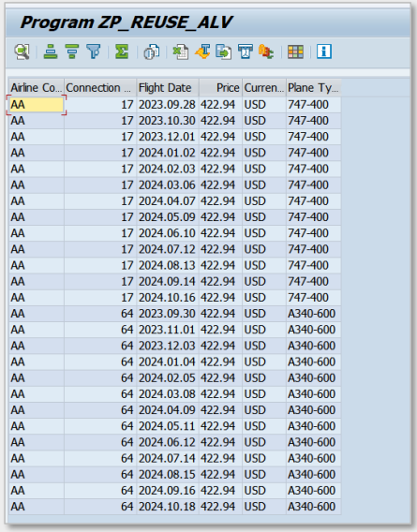The width and height of the screenshot is (417, 532).
Task: Send list to mail recipient
Action: (x=246, y=52)
